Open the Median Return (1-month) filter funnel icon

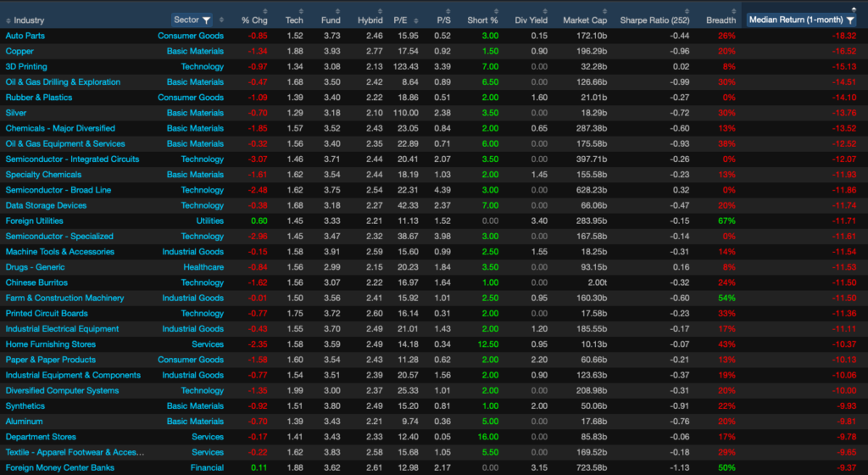(x=850, y=20)
